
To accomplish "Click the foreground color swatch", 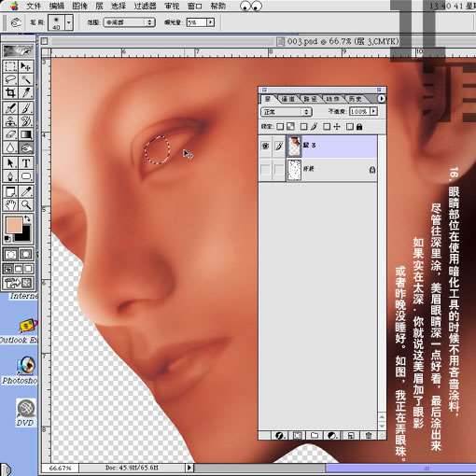I will (14, 224).
